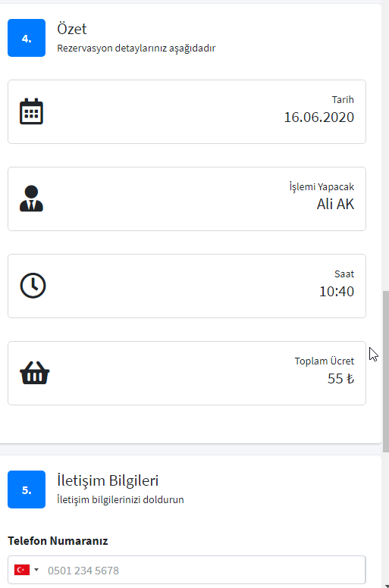Focus the phone number input field
The height and width of the screenshot is (588, 389).
tap(187, 570)
